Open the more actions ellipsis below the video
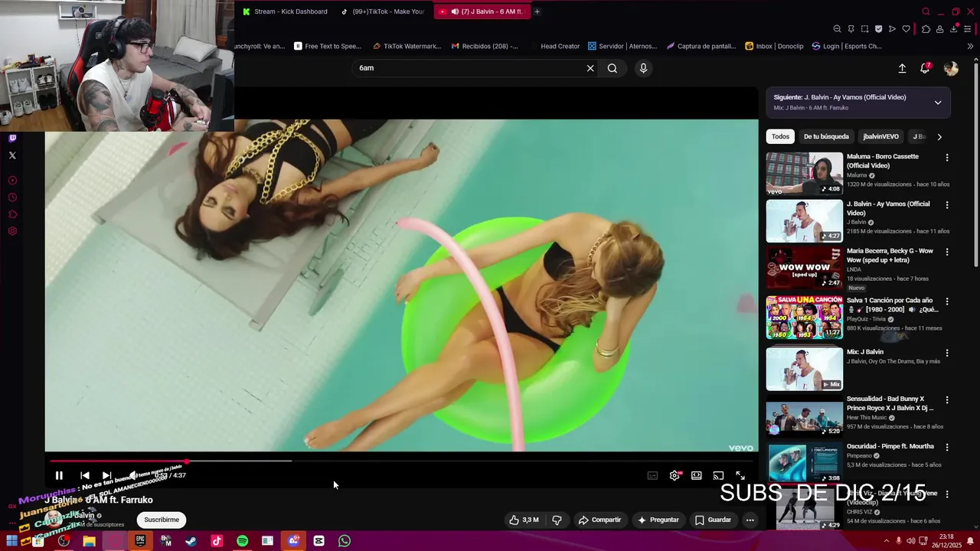The width and height of the screenshot is (980, 551). 750,520
